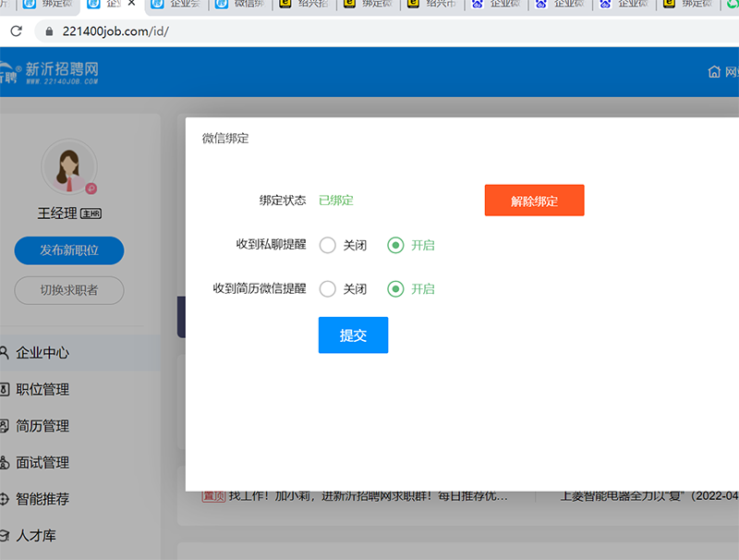Click the 切换求职者 button
The image size is (739, 560).
tap(69, 290)
